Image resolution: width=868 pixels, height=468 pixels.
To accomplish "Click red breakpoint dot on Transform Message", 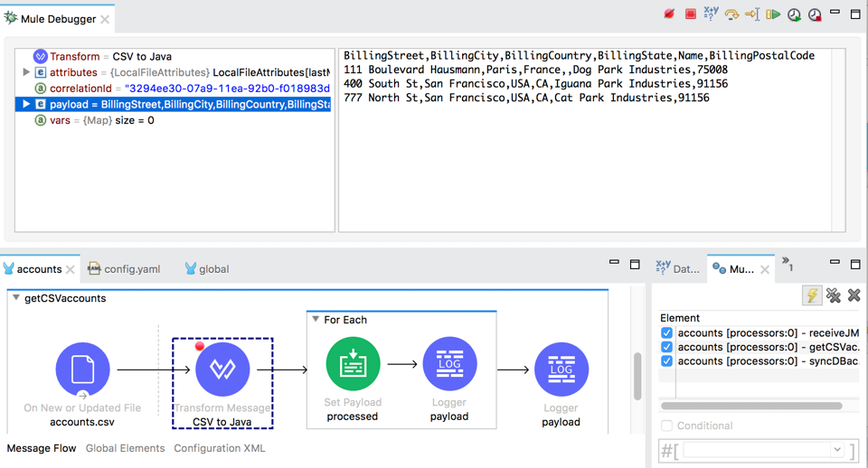I will pyautogui.click(x=200, y=346).
